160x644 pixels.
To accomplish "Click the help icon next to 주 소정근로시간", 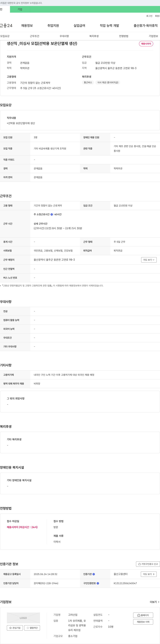I will point(52,214).
